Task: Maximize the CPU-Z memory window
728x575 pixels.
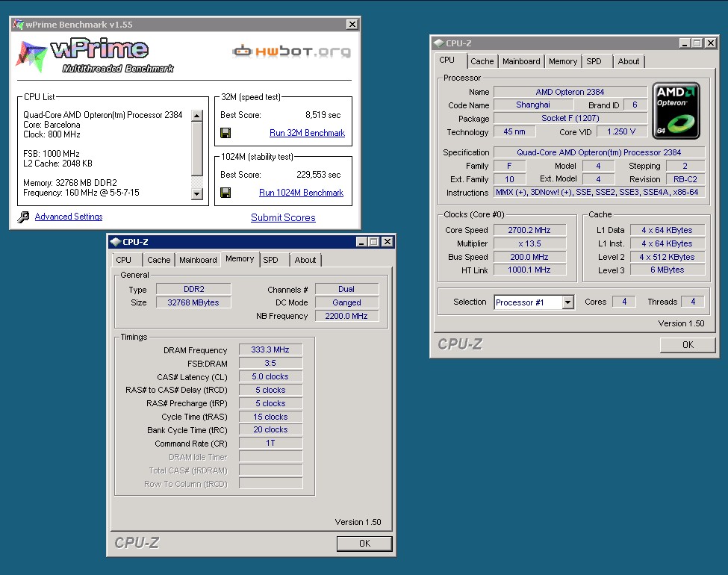Action: (374, 241)
